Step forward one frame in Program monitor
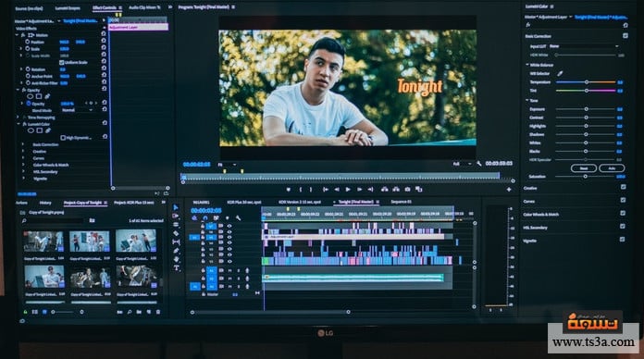Image resolution: width=644 pixels, height=359 pixels. click(359, 190)
